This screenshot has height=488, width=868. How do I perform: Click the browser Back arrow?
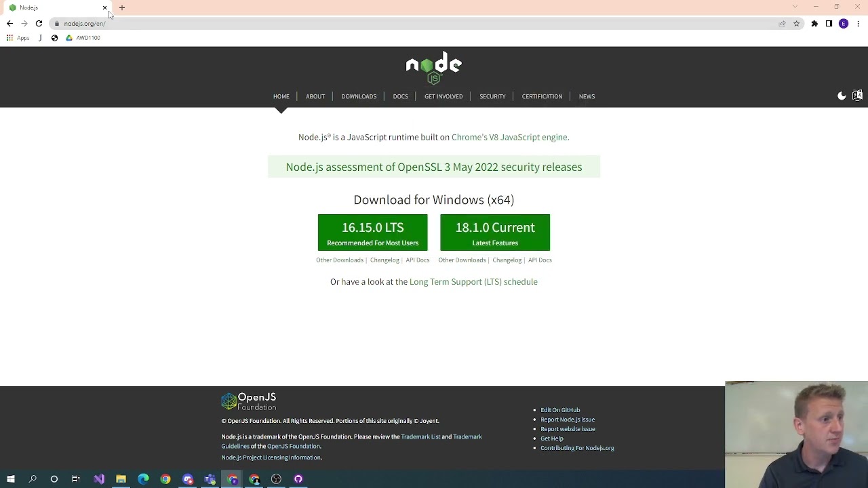click(9, 24)
